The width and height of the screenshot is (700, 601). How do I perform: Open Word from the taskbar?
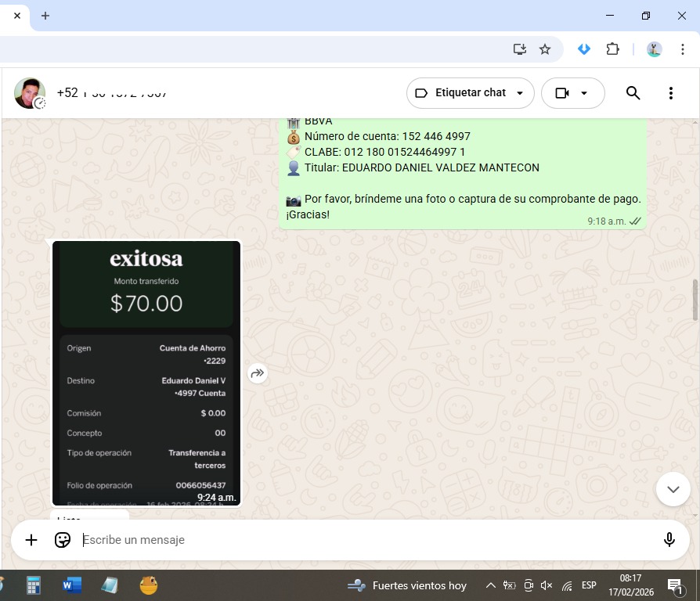[71, 585]
